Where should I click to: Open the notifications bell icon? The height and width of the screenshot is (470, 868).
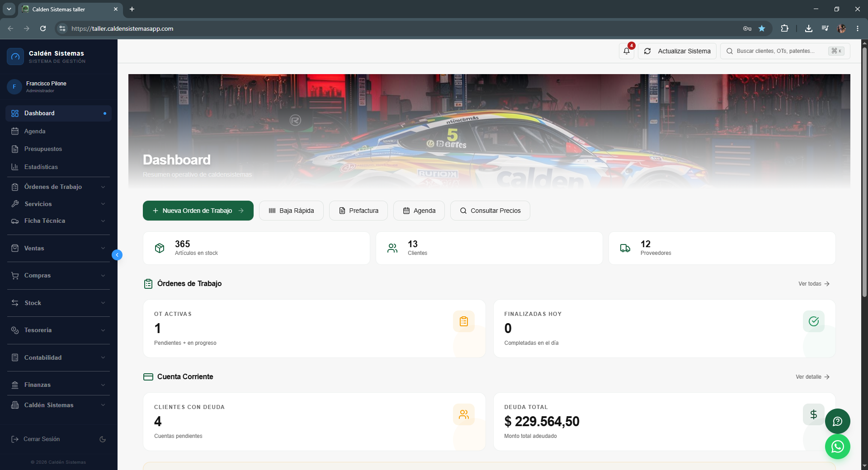pos(627,51)
